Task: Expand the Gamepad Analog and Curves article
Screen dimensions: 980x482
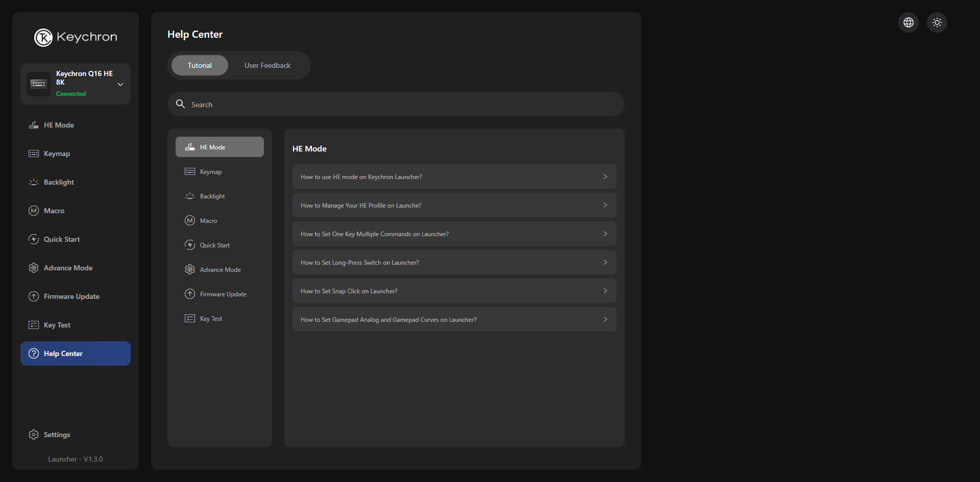Action: (x=454, y=320)
